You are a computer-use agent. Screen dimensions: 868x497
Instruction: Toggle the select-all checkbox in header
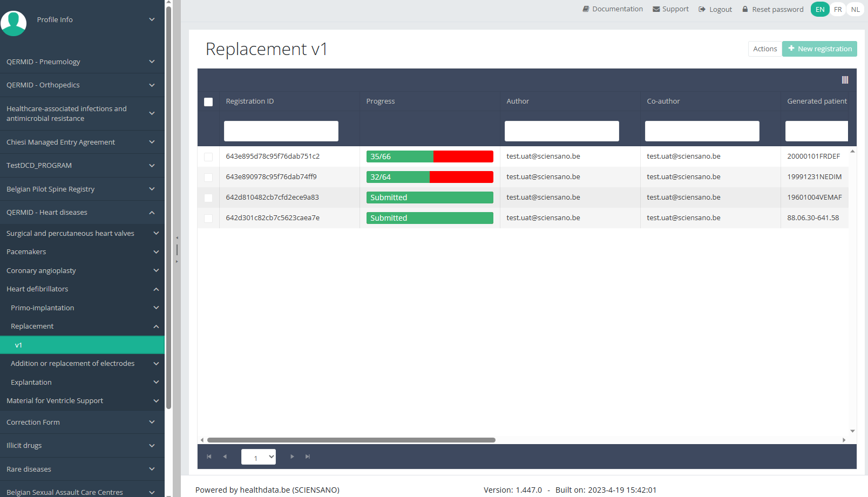tap(208, 102)
